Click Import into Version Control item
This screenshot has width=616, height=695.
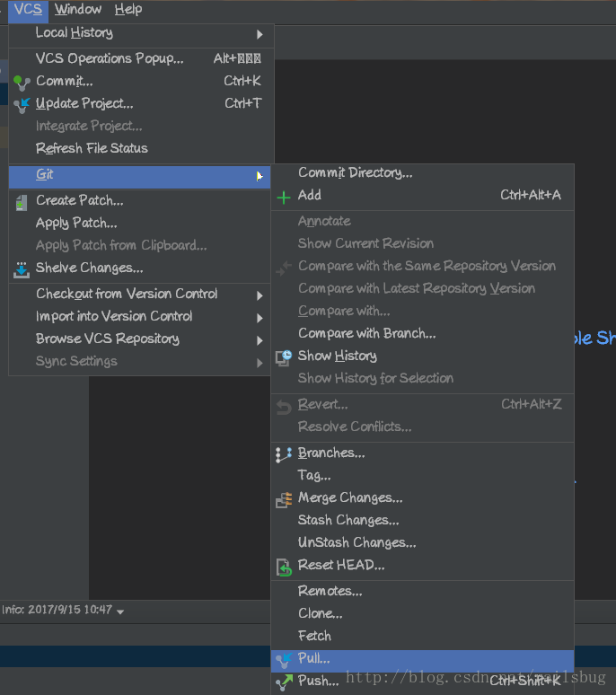click(139, 316)
